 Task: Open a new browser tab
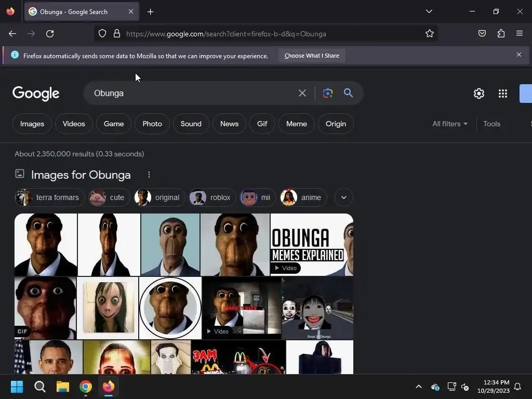[x=150, y=12]
